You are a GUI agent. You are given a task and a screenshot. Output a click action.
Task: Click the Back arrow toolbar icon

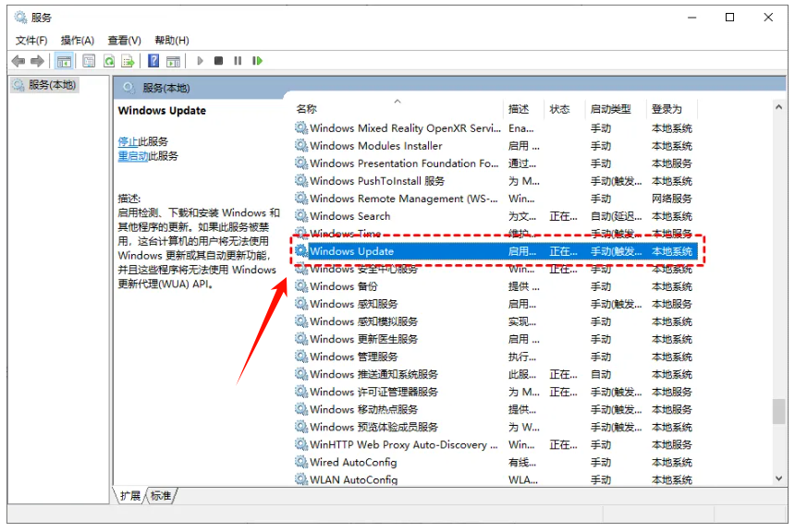point(18,61)
